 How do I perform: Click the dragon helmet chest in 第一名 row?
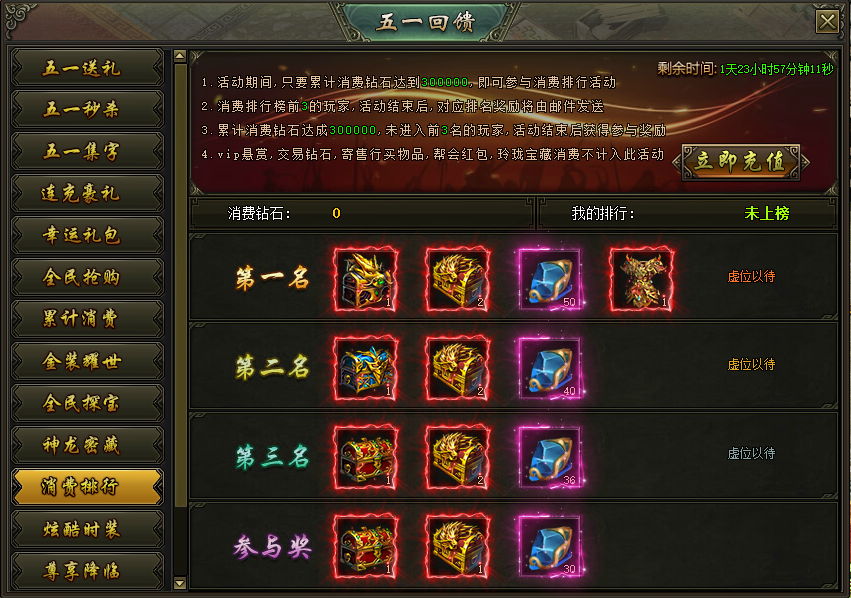coord(365,279)
